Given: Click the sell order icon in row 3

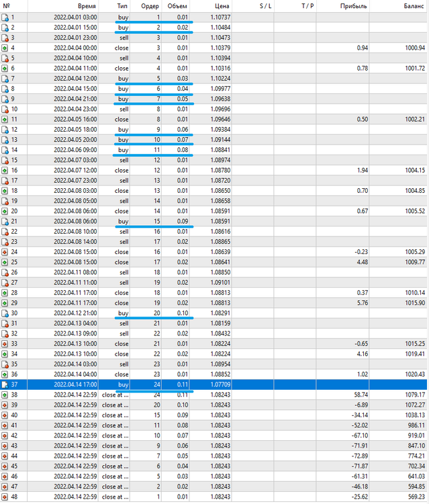Looking at the screenshot, I should (x=5, y=38).
